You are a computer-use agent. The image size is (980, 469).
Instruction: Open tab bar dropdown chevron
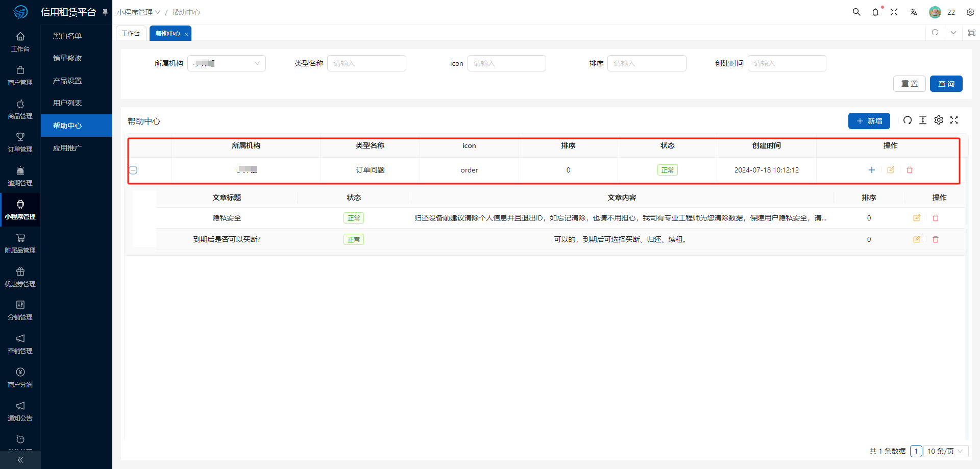click(x=953, y=33)
